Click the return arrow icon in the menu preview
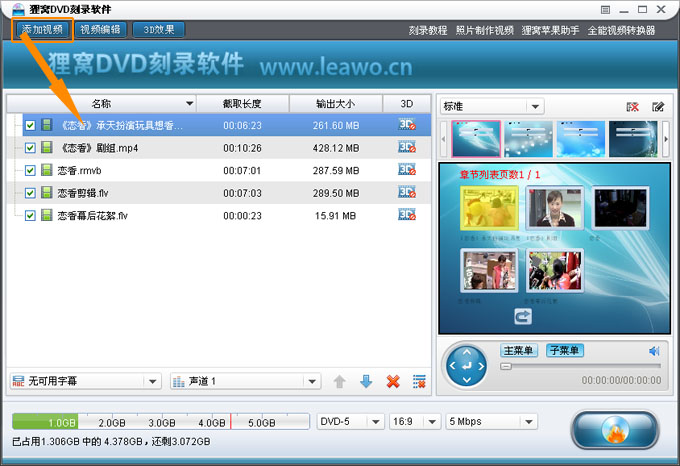This screenshot has width=680, height=466. pyautogui.click(x=523, y=316)
